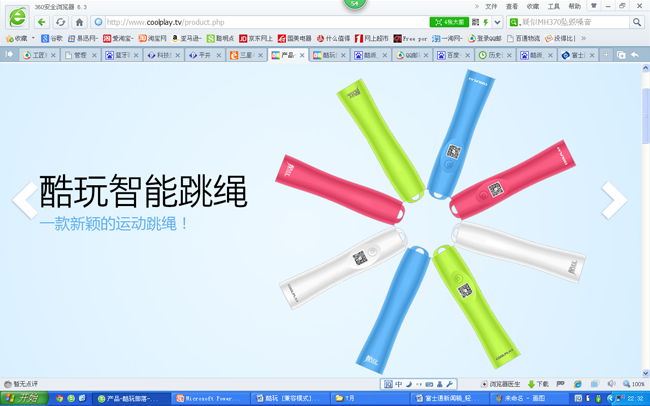
Task: Click the search box next to address bar
Action: [575, 22]
